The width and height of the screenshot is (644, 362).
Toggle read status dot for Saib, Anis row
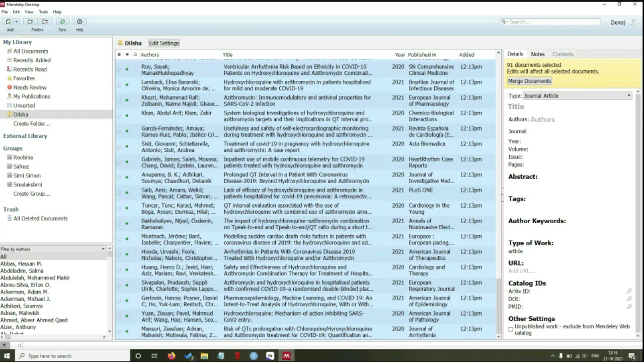click(127, 193)
